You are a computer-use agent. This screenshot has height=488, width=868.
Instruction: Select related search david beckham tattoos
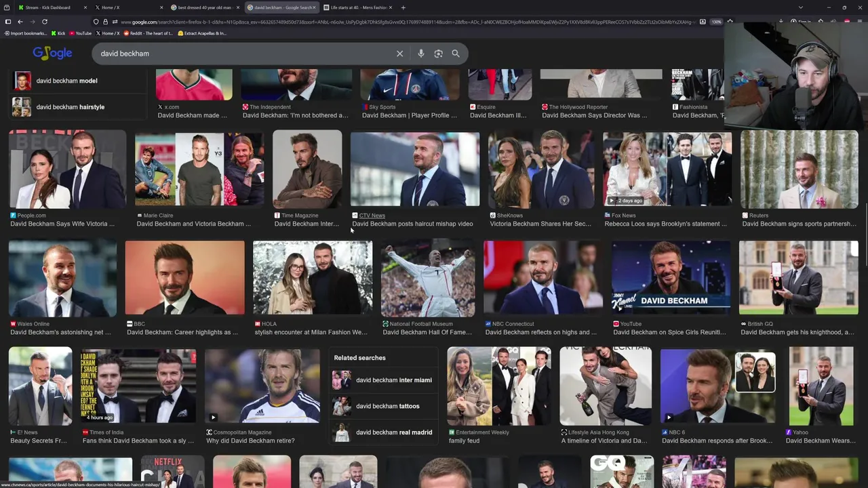pyautogui.click(x=383, y=406)
